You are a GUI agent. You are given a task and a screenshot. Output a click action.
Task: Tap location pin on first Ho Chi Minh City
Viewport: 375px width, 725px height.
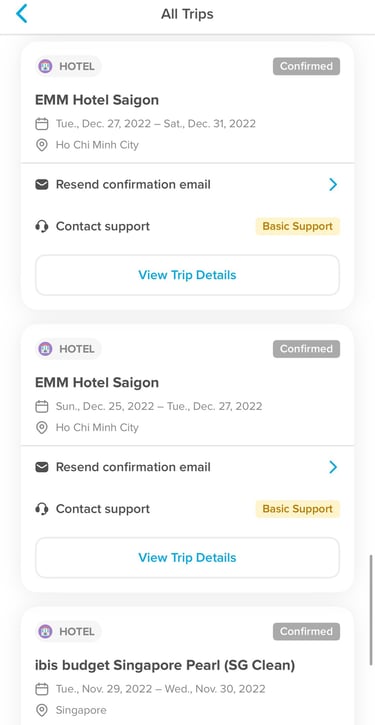tap(42, 145)
